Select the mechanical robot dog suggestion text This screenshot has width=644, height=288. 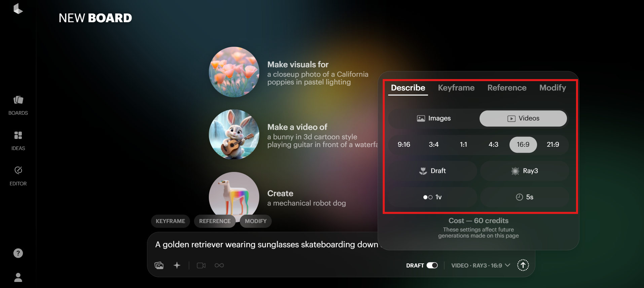(x=307, y=198)
